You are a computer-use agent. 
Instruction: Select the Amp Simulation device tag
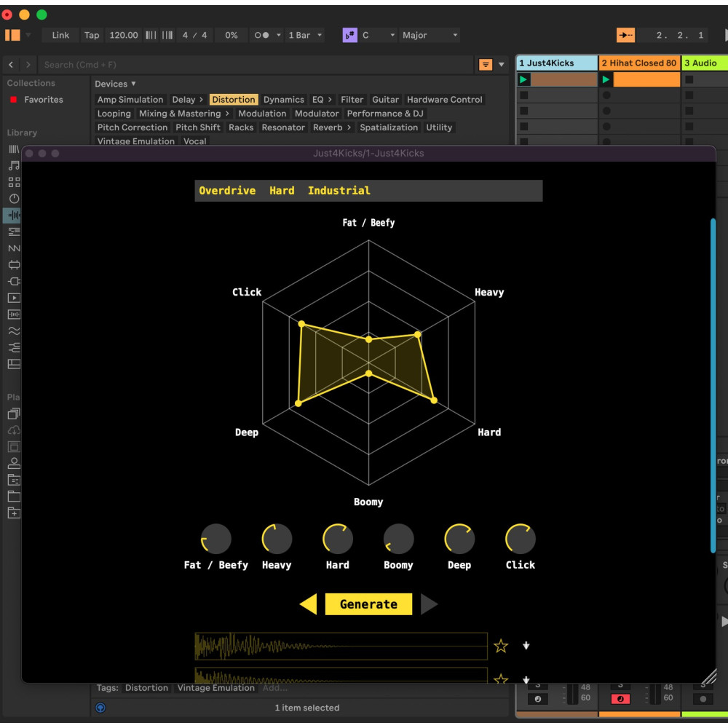(130, 100)
